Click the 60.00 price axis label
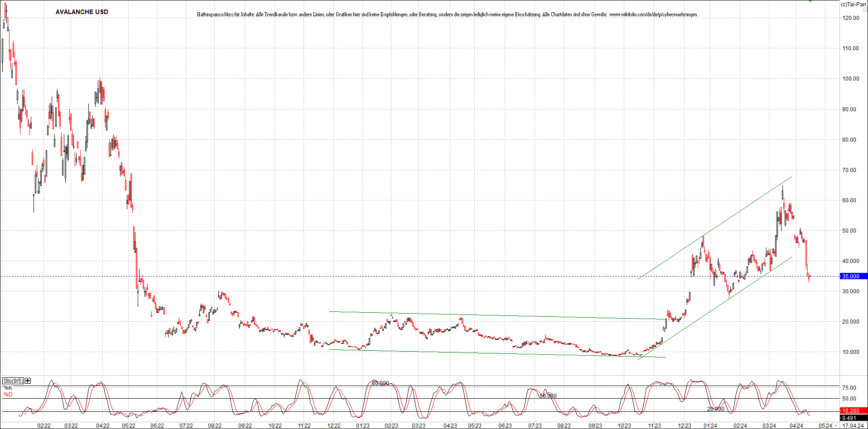Image resolution: width=868 pixels, height=429 pixels. pos(849,200)
